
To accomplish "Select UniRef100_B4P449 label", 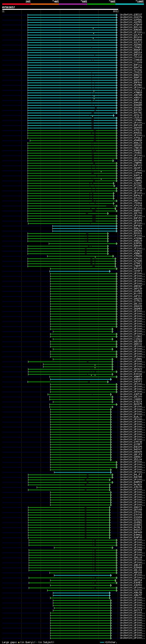I will 131,532.
